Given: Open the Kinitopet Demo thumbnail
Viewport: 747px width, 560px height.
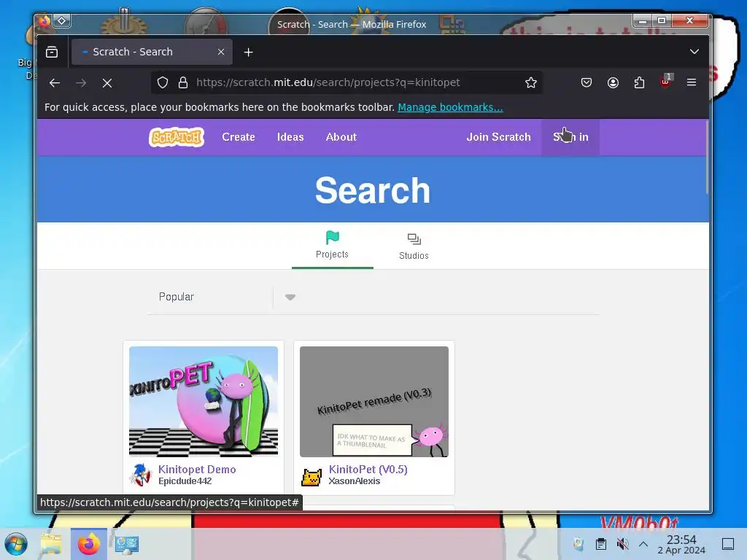Looking at the screenshot, I should point(204,402).
